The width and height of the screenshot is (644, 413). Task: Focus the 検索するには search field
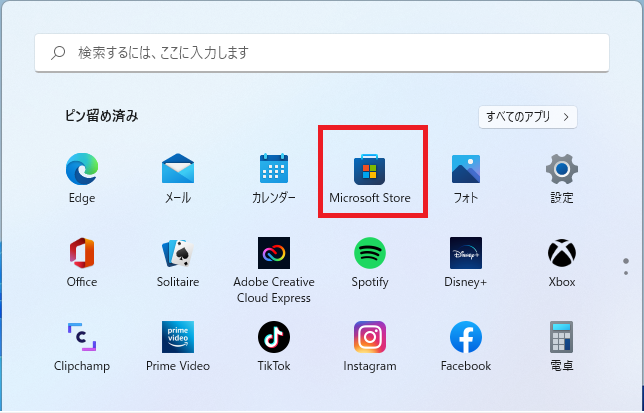tap(322, 53)
